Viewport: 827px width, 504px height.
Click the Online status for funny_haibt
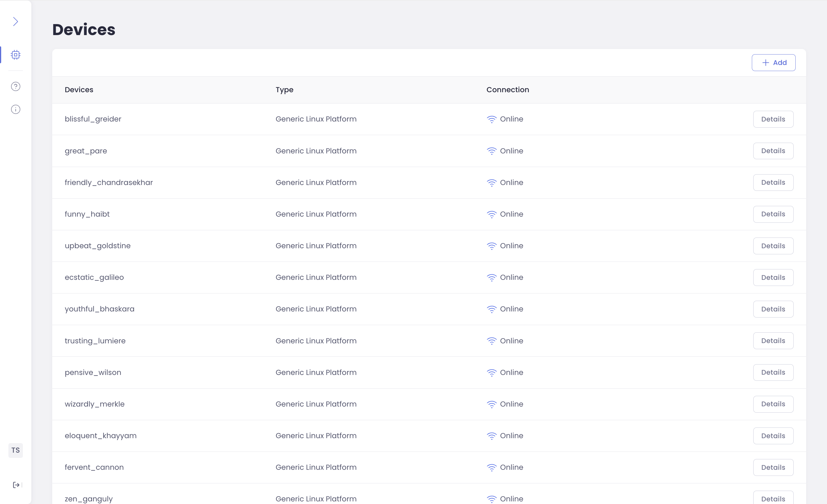pyautogui.click(x=512, y=214)
